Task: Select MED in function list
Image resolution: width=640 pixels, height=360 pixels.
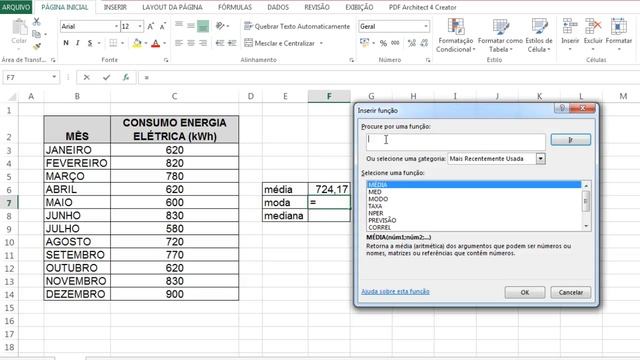Action: tap(375, 192)
